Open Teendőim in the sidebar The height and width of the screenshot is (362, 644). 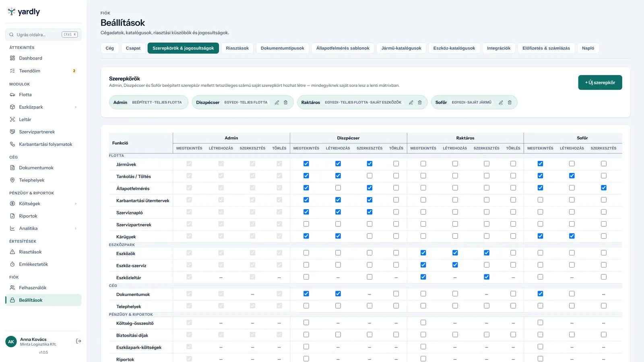pyautogui.click(x=43, y=71)
